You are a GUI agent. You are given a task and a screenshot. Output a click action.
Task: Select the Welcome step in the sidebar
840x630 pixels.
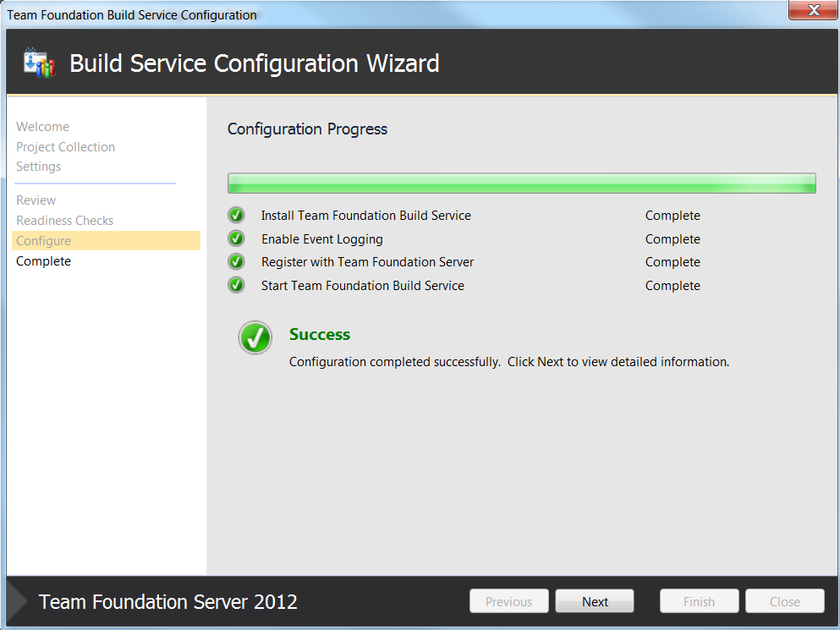43,127
